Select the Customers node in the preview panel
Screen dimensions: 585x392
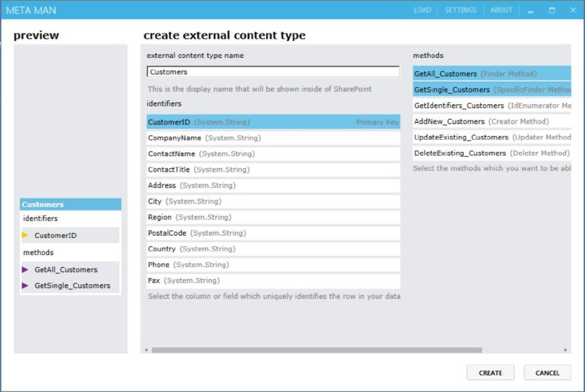70,204
